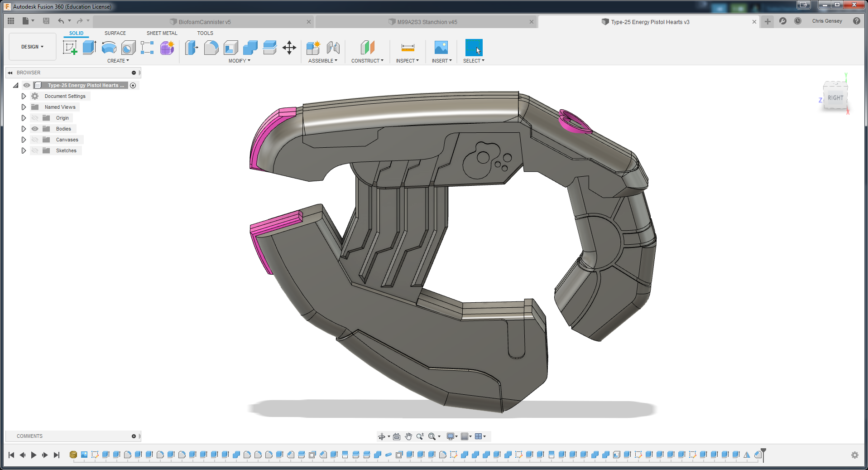Click the Pan hand tool
Viewport: 868px width, 470px height.
[408, 436]
